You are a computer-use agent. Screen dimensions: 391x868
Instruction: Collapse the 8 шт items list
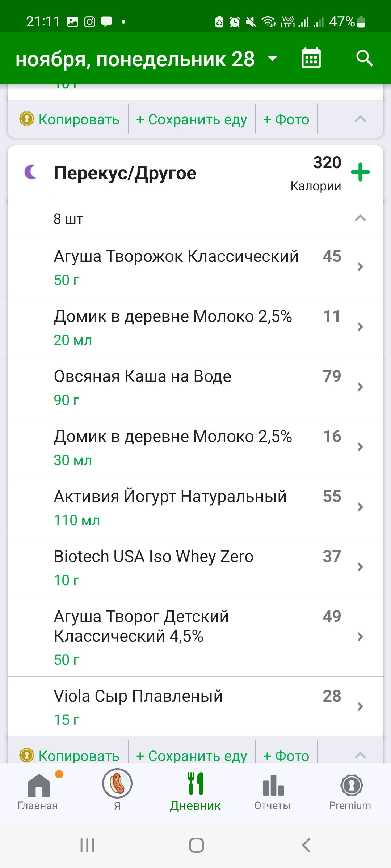pyautogui.click(x=360, y=218)
